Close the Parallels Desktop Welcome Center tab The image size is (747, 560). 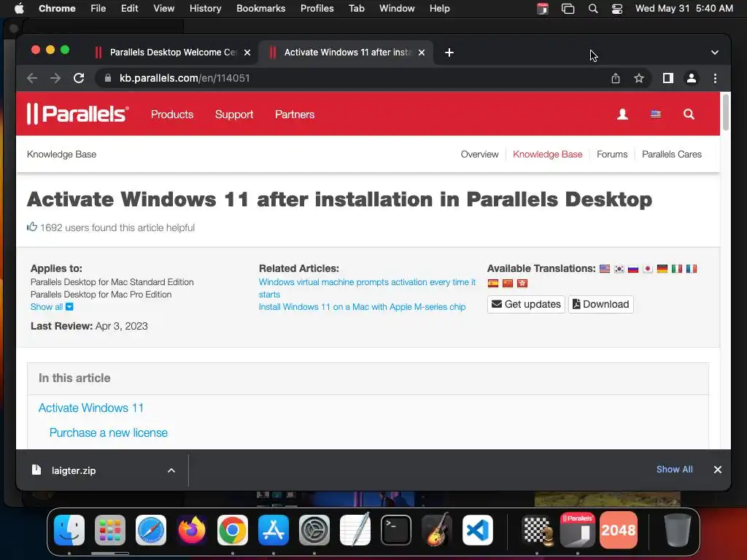pos(247,52)
